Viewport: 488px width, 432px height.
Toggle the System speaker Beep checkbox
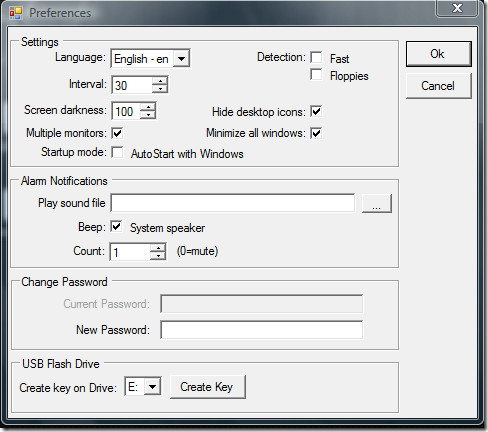tap(116, 227)
